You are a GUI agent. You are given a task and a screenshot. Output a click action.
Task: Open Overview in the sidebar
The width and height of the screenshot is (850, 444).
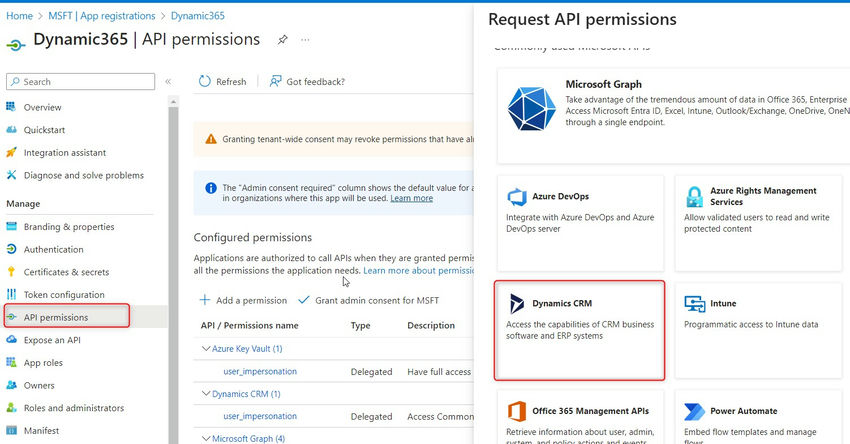point(42,107)
